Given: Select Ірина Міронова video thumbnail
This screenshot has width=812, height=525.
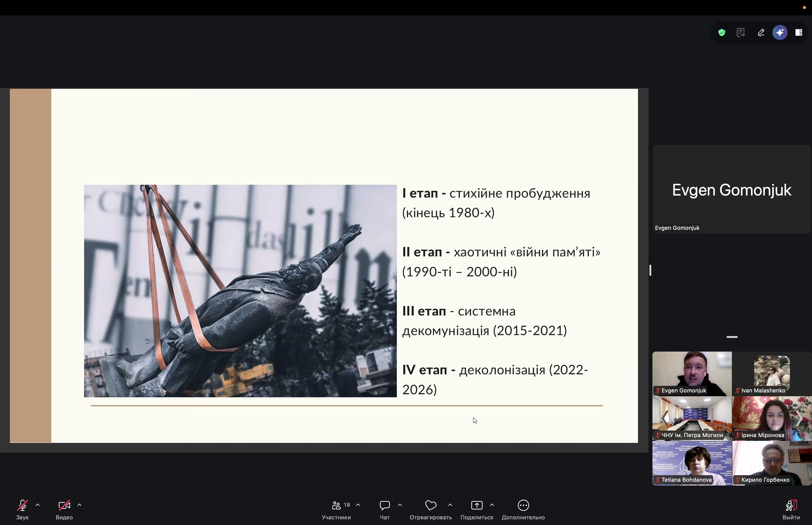Looking at the screenshot, I should click(x=771, y=418).
